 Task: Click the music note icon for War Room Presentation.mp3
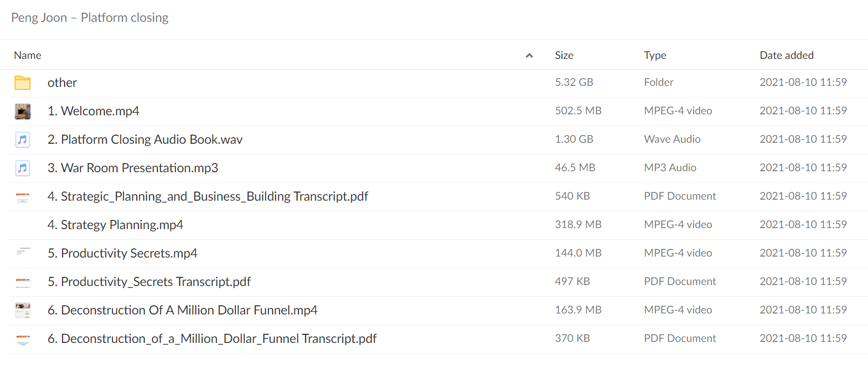coord(22,168)
